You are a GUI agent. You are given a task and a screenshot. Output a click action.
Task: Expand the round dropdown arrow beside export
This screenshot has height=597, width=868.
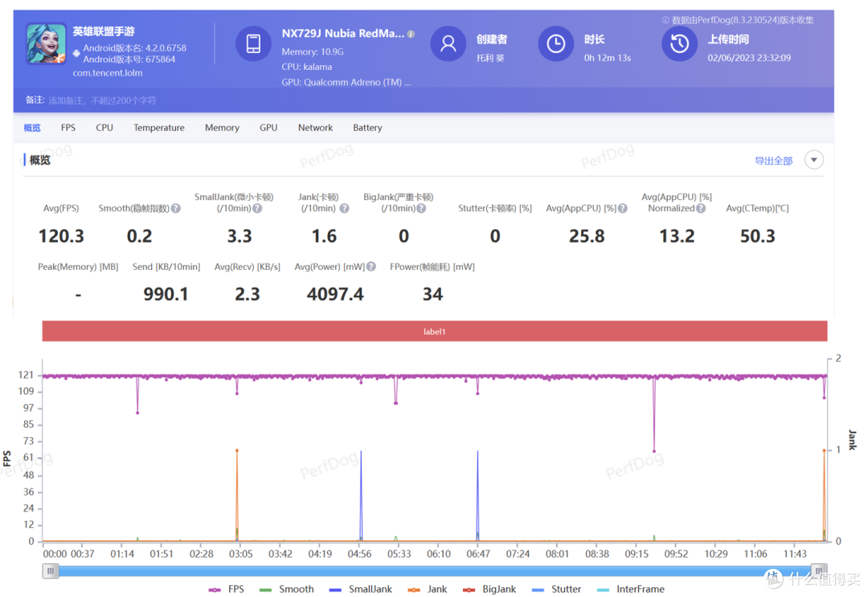[813, 160]
